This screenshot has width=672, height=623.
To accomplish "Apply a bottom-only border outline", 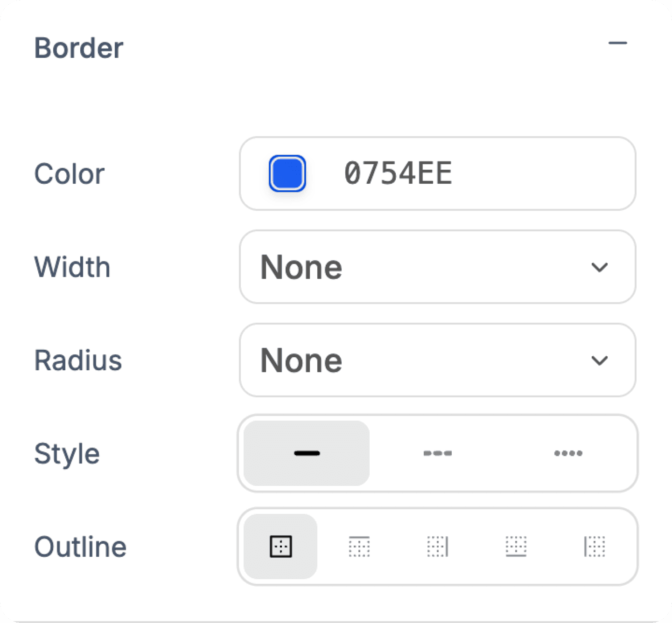I will [516, 547].
